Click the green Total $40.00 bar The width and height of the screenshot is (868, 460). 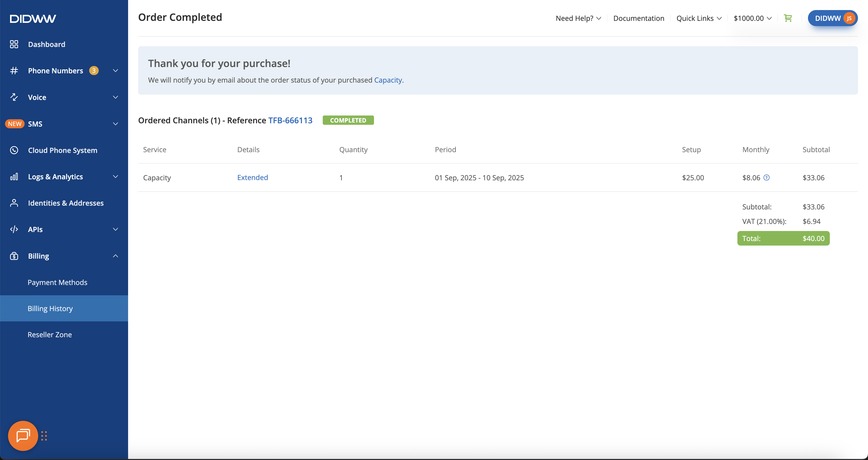783,238
